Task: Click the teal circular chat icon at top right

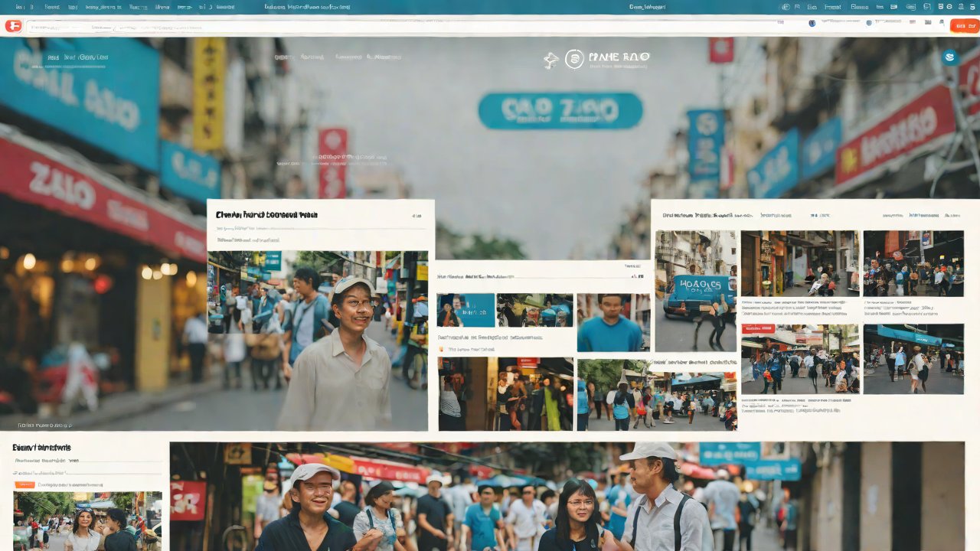Action: pyautogui.click(x=949, y=57)
